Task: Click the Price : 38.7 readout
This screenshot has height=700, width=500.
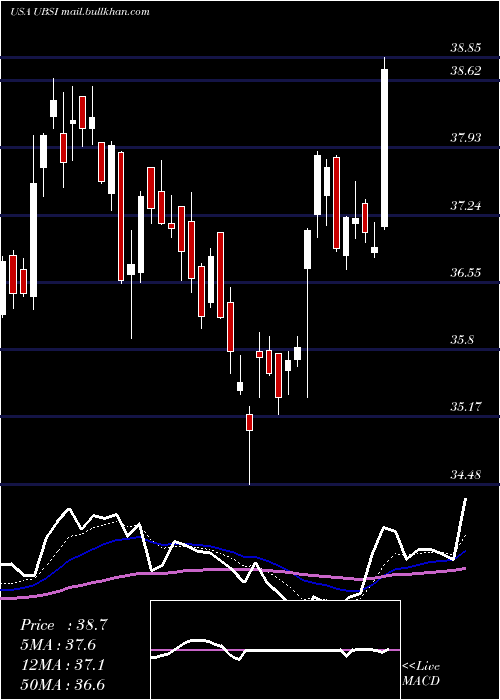Action: pyautogui.click(x=64, y=625)
